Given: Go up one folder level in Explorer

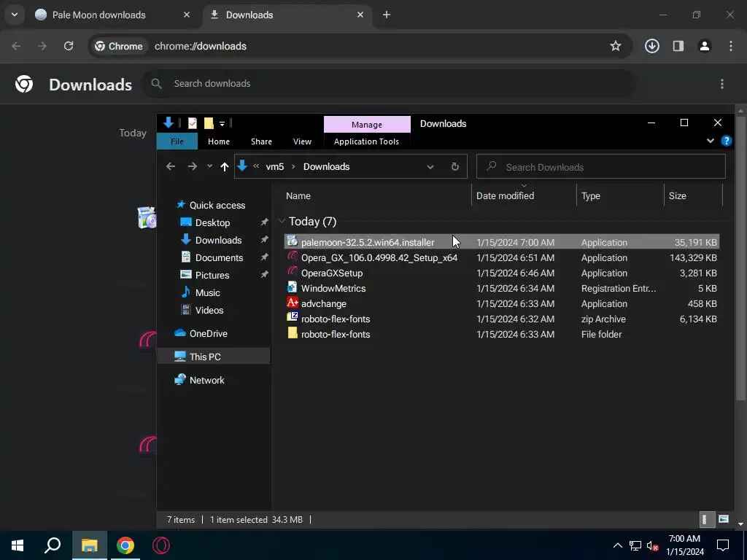Looking at the screenshot, I should [225, 167].
